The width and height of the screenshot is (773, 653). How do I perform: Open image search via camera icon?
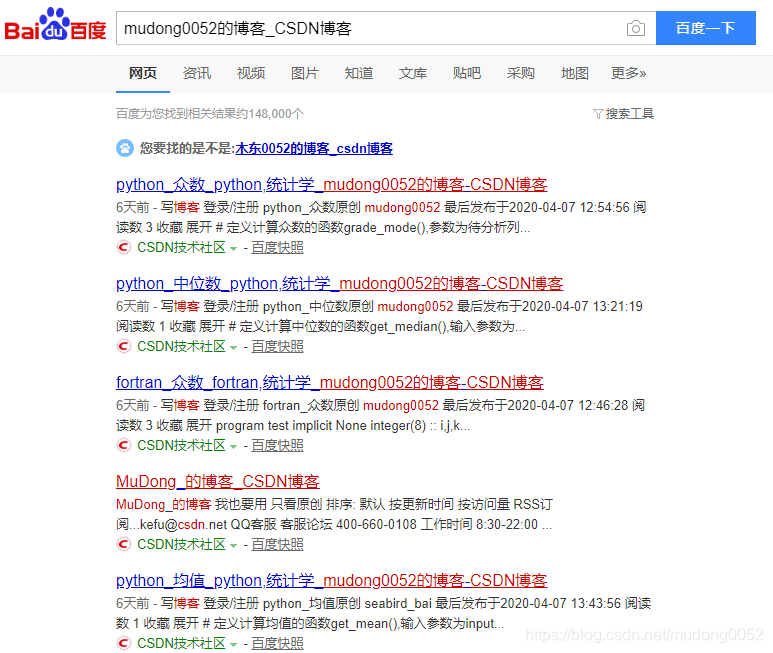(635, 29)
